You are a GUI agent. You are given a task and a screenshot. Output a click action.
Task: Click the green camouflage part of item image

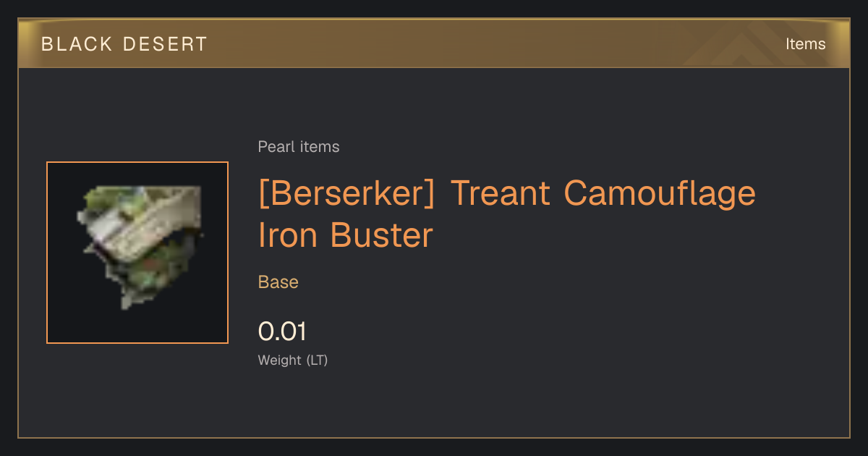pyautogui.click(x=156, y=271)
